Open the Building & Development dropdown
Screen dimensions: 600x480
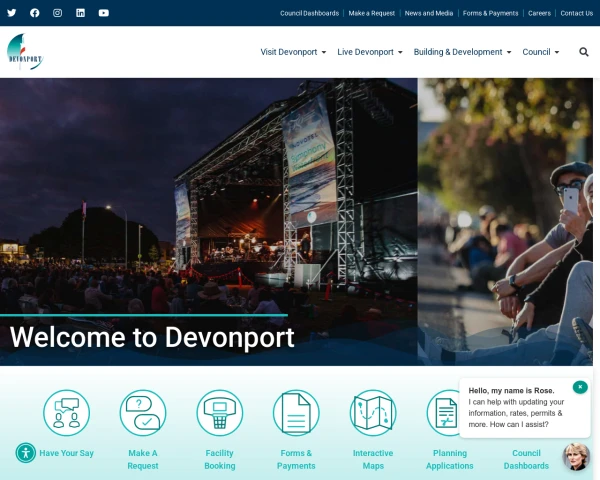[x=462, y=52]
